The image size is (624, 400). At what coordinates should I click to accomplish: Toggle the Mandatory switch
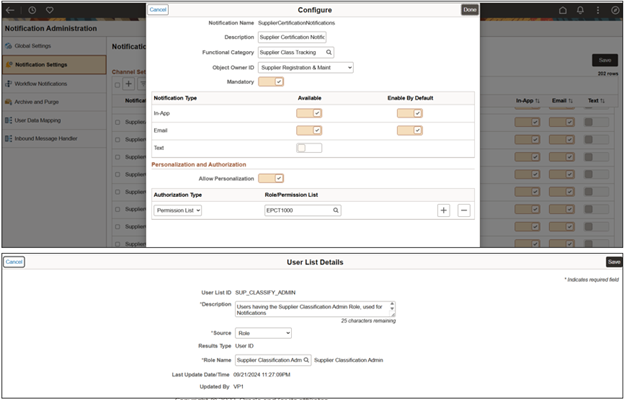click(271, 82)
